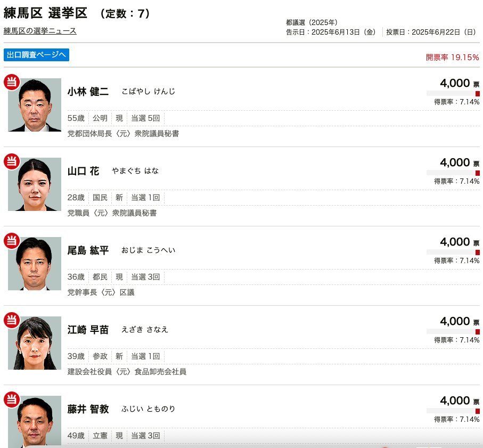Click the 公明 party label
Viewport: 483px width, 448px height.
tap(100, 118)
